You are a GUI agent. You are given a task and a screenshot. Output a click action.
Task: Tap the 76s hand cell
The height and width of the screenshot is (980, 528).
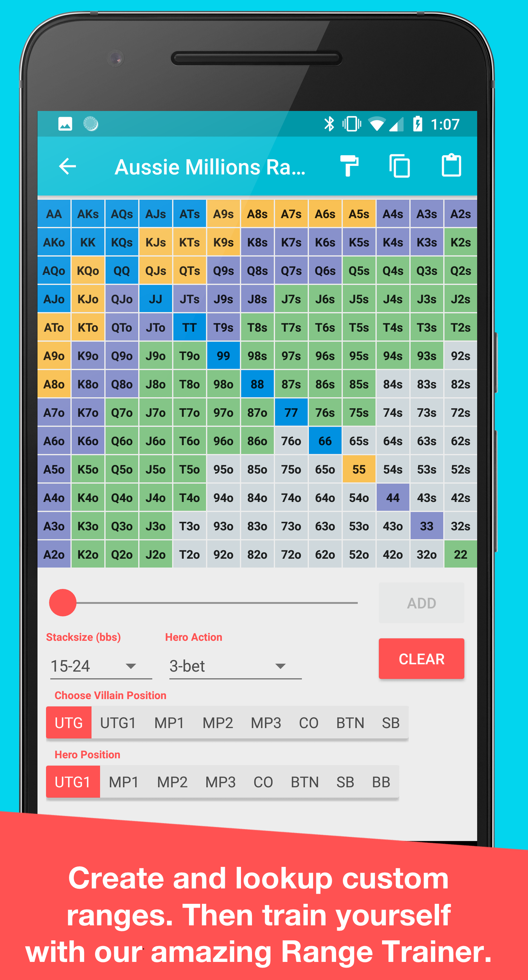coord(325,412)
